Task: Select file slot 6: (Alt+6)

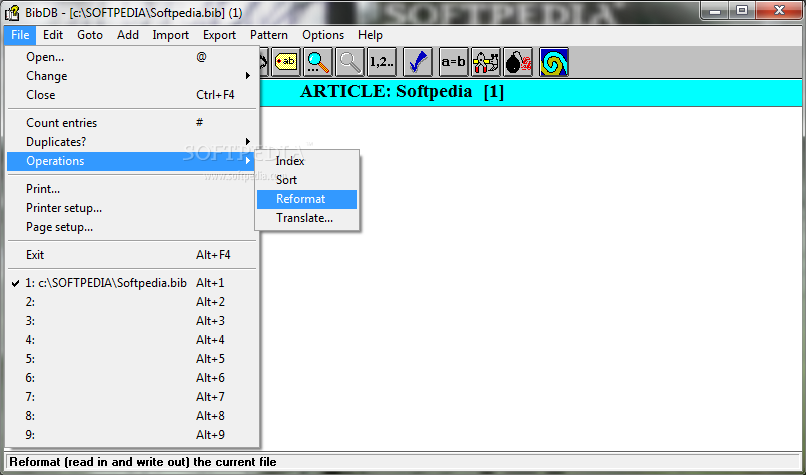Action: 132,378
